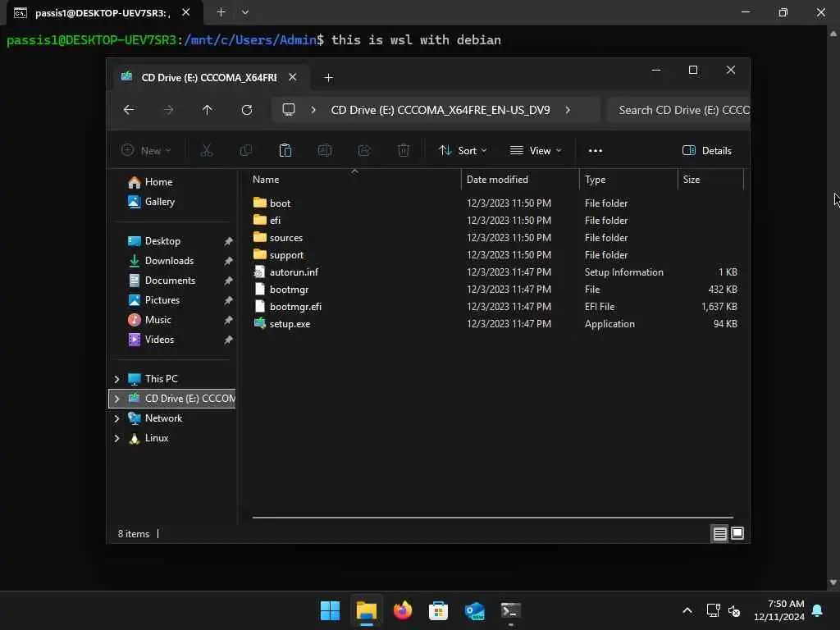Sort by the Name column header
Image resolution: width=840 pixels, height=630 pixels.
(354, 180)
